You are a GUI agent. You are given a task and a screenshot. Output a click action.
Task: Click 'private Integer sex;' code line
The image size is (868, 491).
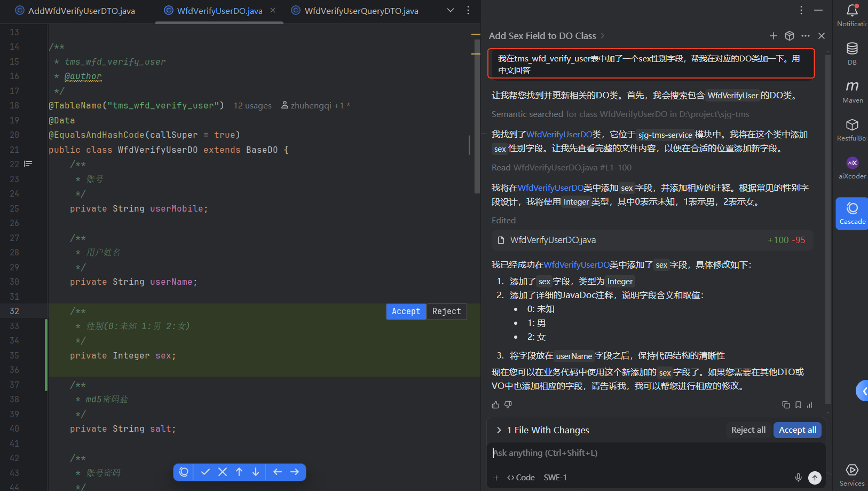[x=123, y=356]
